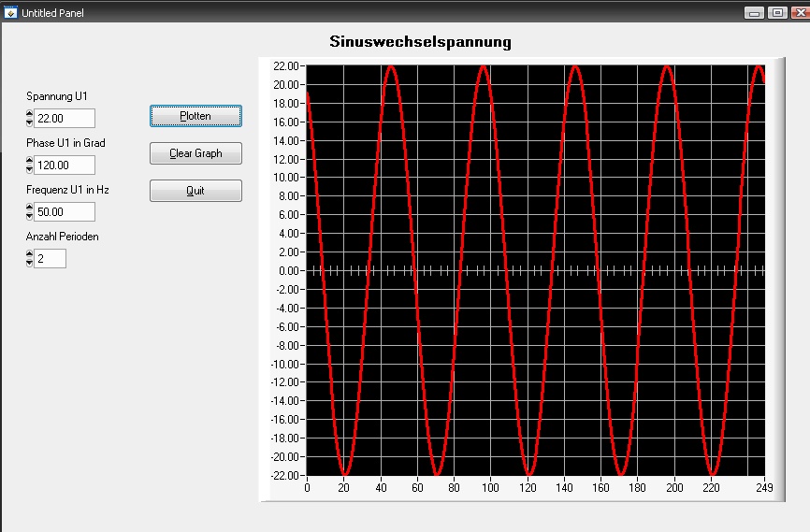Open the window's title bar system icon

pos(10,12)
